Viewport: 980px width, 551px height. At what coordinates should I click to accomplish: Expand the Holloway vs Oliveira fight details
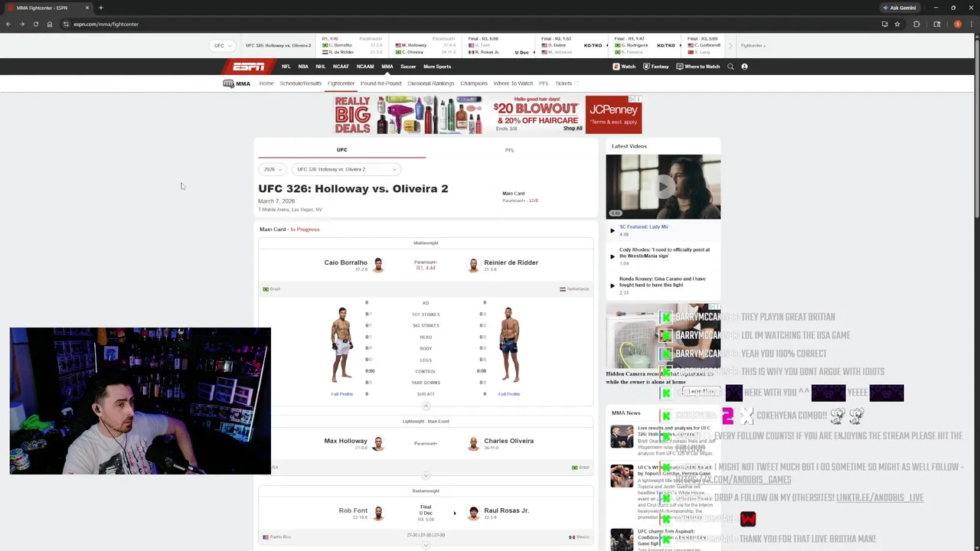pyautogui.click(x=426, y=475)
